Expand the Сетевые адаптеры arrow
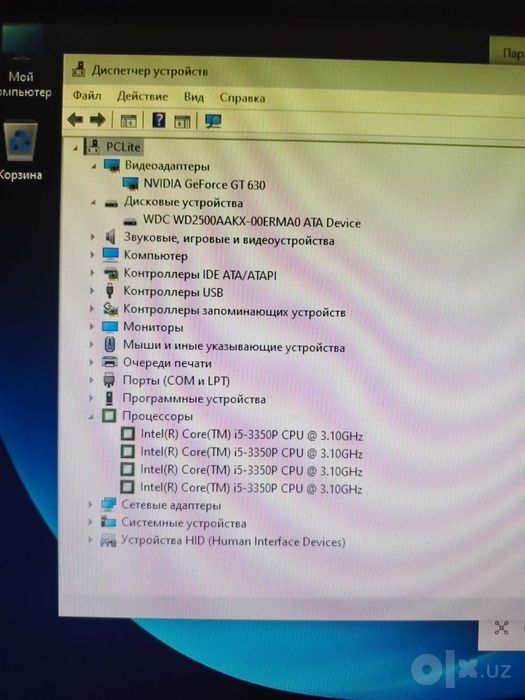The width and height of the screenshot is (525, 700). coord(91,504)
